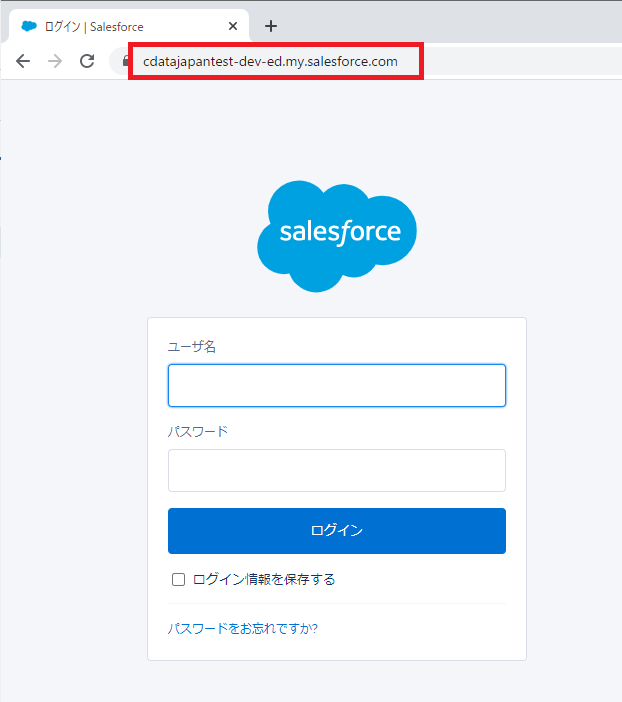Screen dimensions: 622x702
Task: Open a new browser tab
Action: (x=271, y=27)
